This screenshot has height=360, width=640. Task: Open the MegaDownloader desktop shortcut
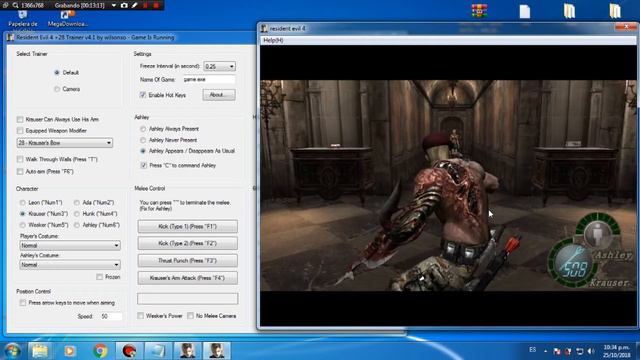tap(67, 18)
